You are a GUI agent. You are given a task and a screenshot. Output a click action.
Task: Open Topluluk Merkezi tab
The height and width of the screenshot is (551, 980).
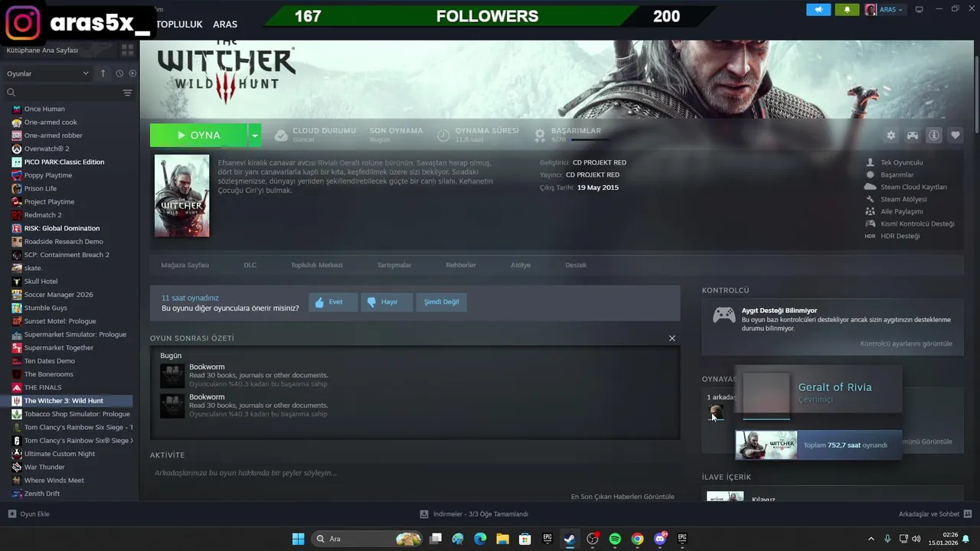pos(316,265)
